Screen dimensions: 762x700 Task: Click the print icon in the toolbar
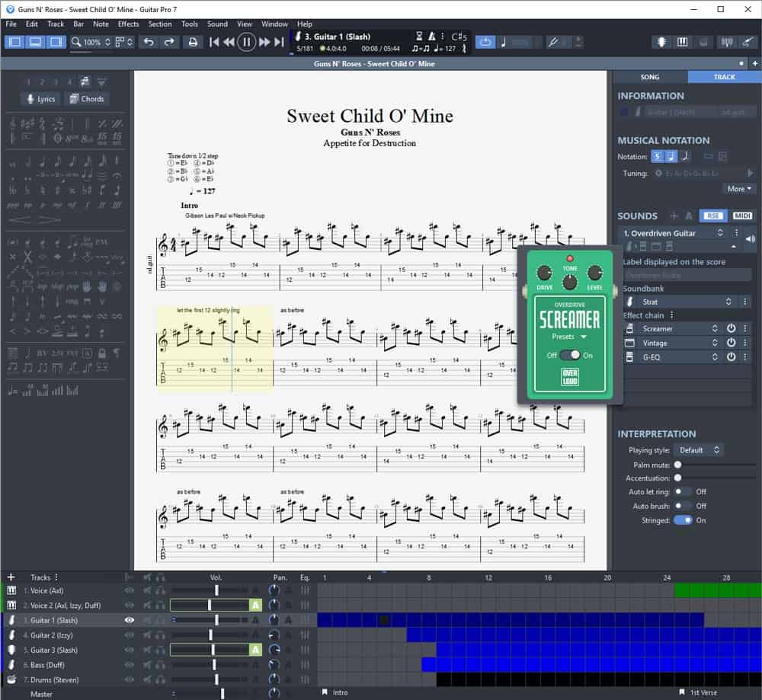pos(193,42)
